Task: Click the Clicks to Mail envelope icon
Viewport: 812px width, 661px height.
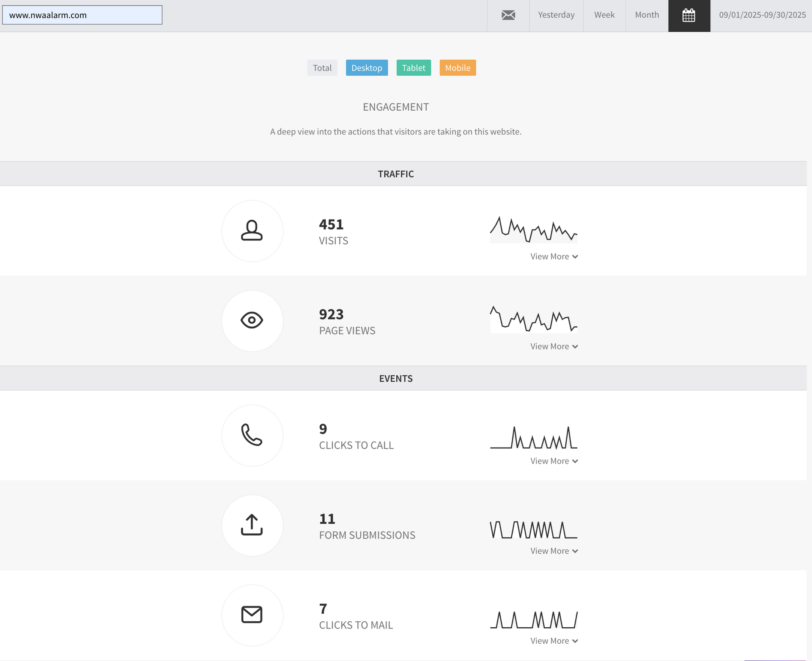Action: tap(252, 615)
